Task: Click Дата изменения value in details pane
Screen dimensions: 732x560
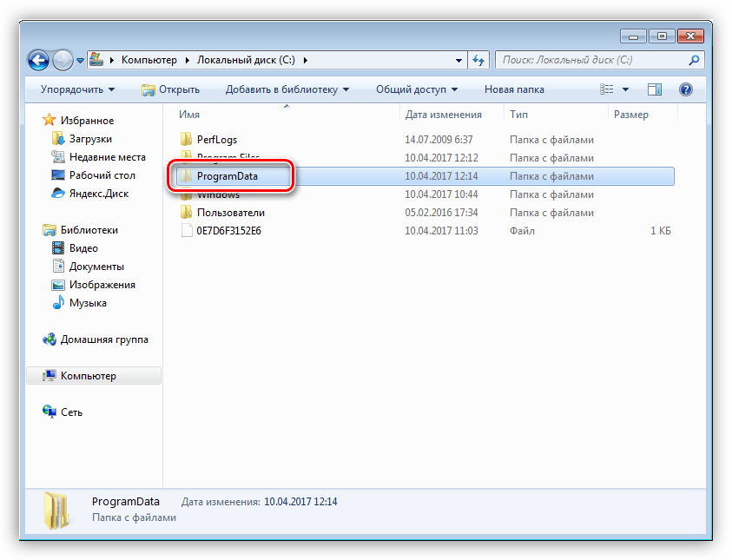Action: (x=300, y=502)
